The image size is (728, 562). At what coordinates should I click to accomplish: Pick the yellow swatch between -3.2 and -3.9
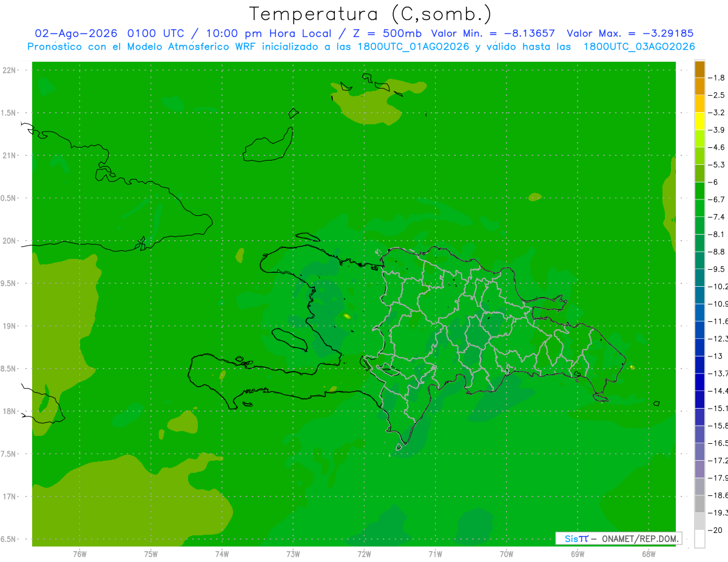tap(699, 121)
